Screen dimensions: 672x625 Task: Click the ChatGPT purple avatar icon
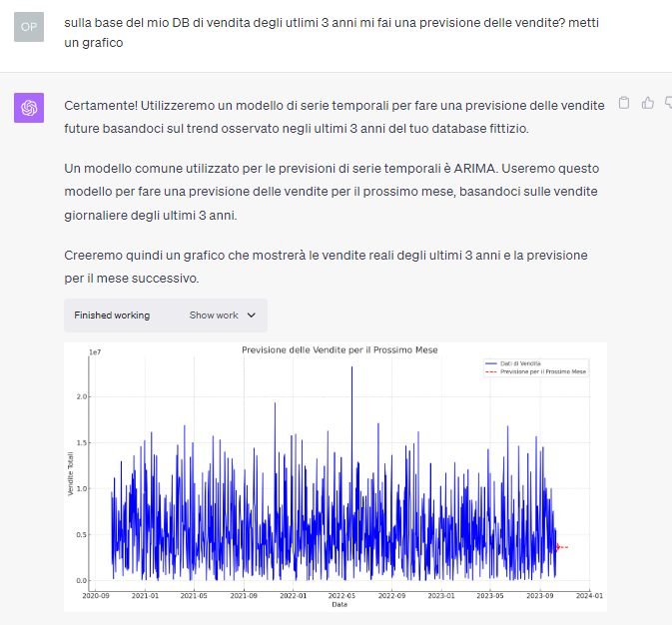(x=29, y=108)
